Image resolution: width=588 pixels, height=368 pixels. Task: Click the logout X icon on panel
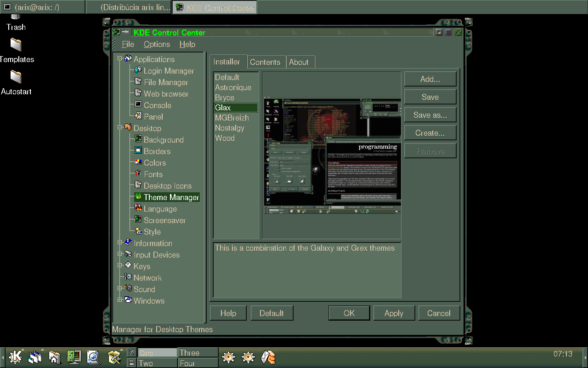(131, 352)
